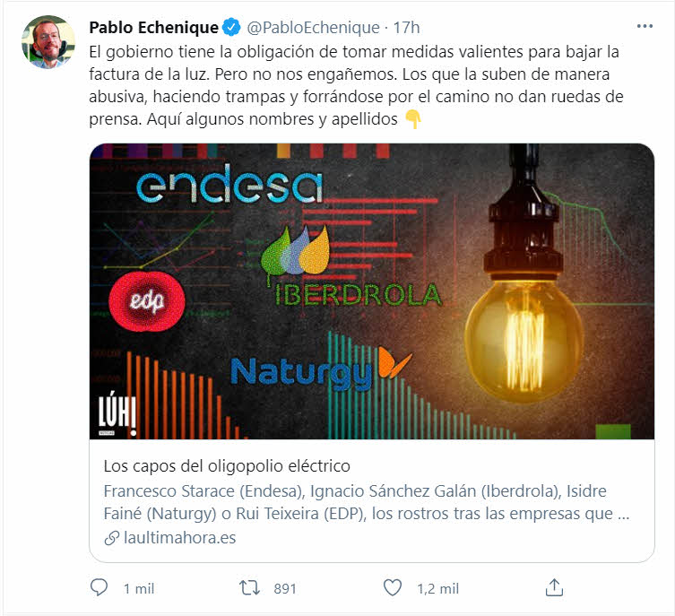This screenshot has height=616, width=675.
Task: Open the @PabloEchenique handle link
Action: [x=314, y=28]
